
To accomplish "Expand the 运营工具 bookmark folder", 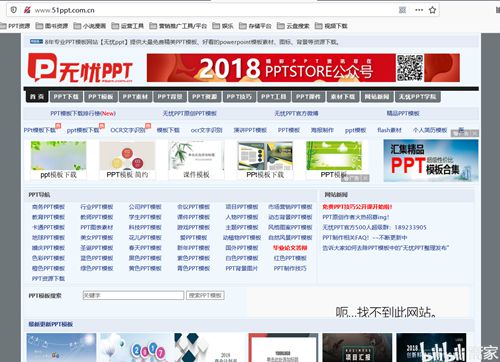I will 128,26.
